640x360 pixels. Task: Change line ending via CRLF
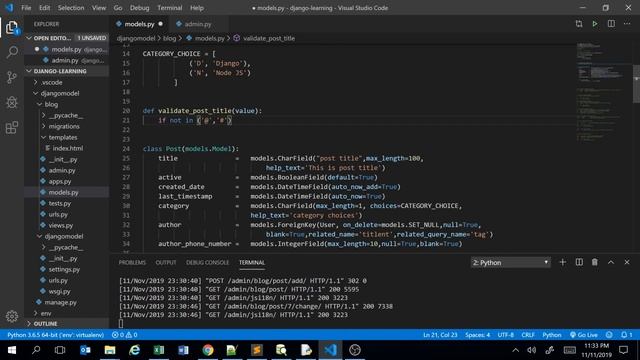click(x=528, y=335)
